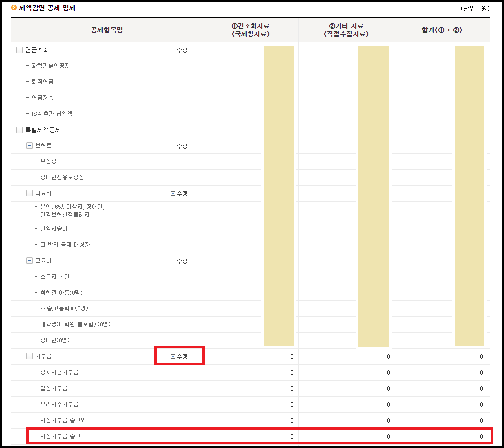
Task: Select the 우리사주기부금 row label
Action: point(59,404)
